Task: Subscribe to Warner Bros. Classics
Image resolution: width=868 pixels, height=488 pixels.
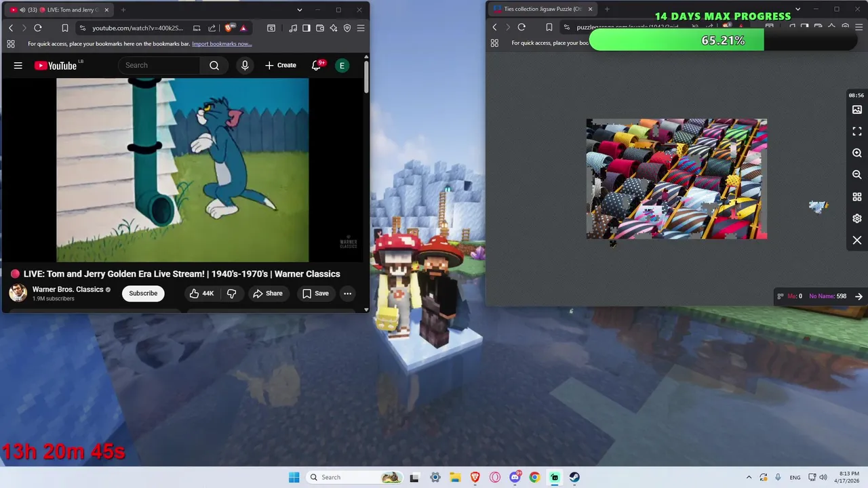Action: 143,293
